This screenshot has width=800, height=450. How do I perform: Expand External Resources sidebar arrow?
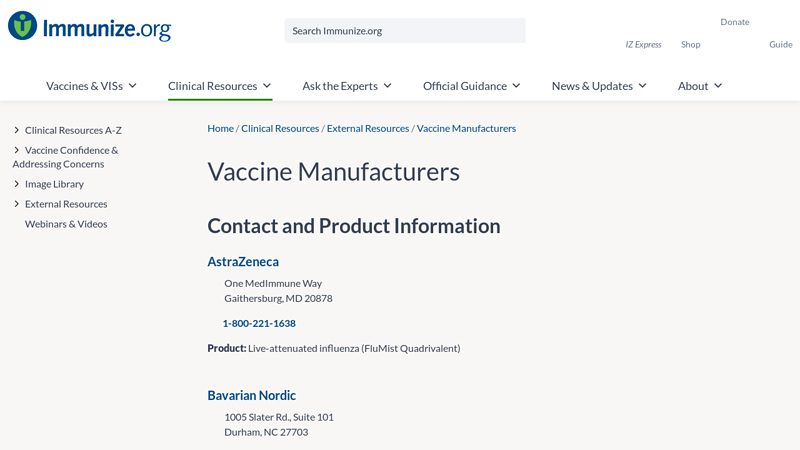16,204
